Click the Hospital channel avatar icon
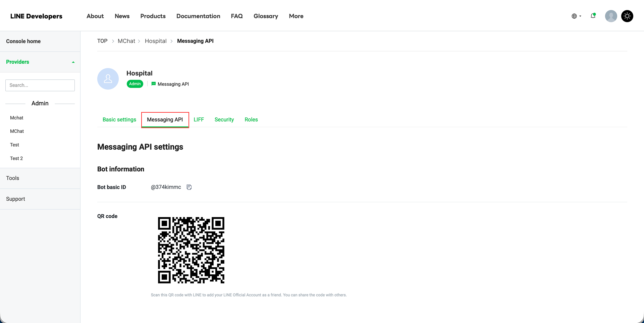644x323 pixels. click(x=108, y=79)
